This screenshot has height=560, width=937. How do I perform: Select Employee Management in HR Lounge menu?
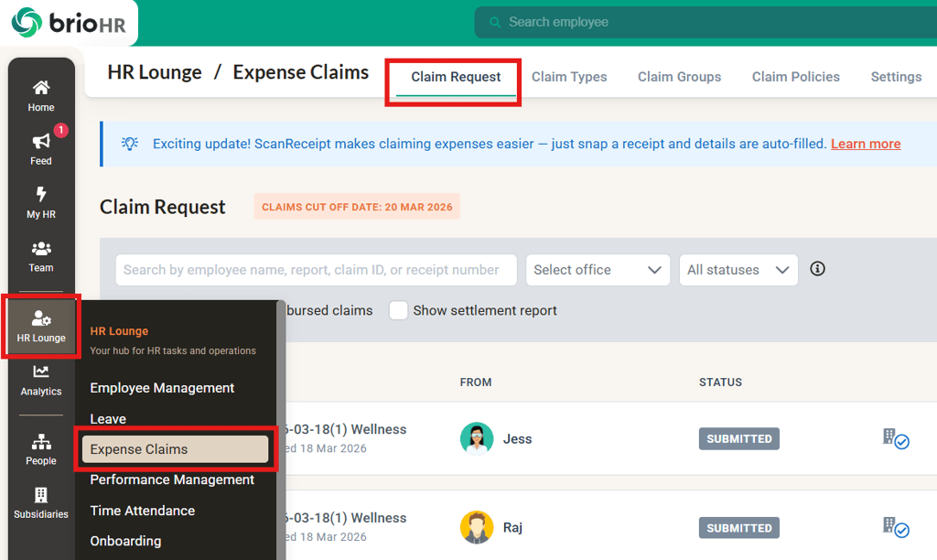point(162,388)
